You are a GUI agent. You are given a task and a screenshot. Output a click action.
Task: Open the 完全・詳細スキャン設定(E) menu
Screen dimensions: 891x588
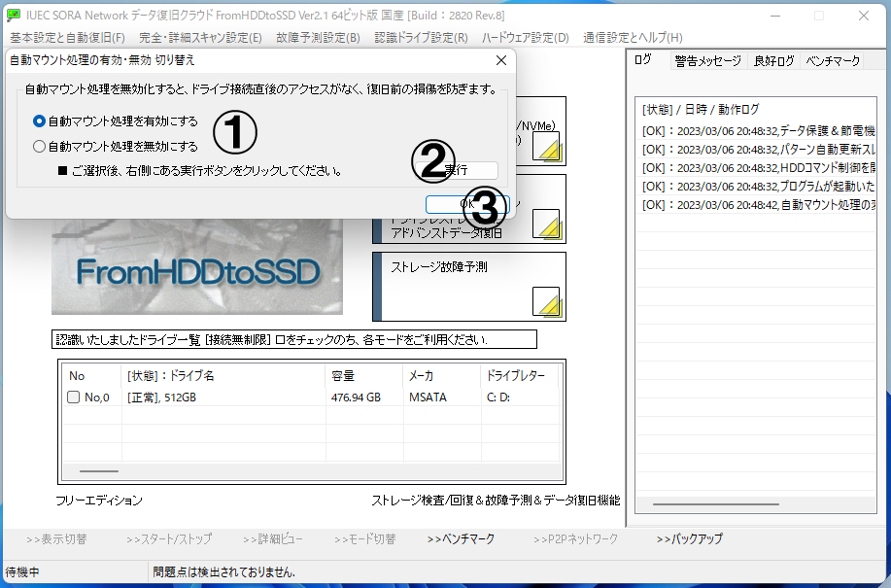(200, 38)
